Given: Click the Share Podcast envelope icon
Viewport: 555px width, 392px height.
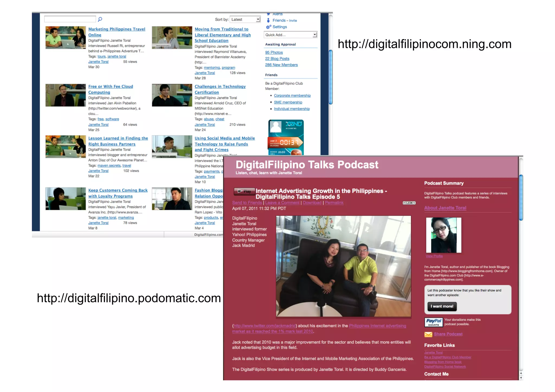Looking at the screenshot, I should coord(428,335).
